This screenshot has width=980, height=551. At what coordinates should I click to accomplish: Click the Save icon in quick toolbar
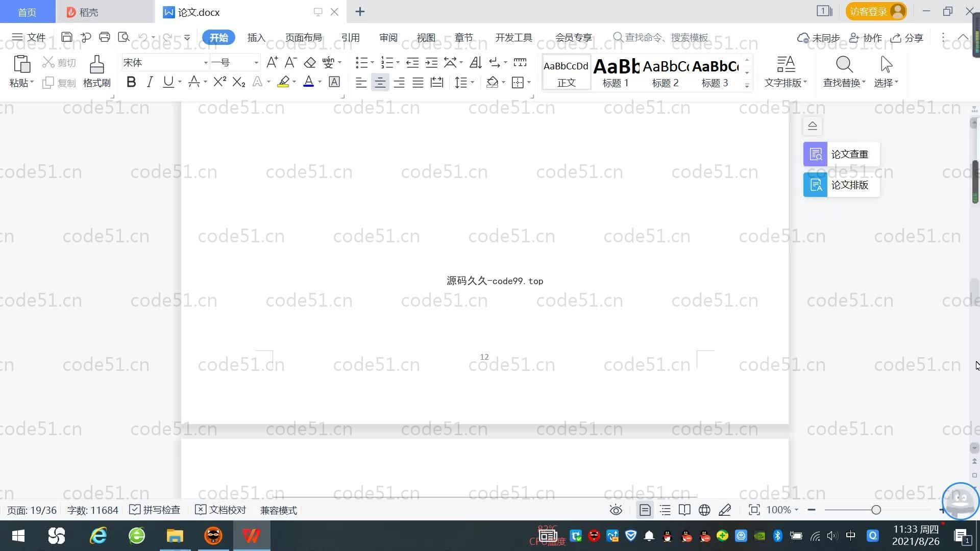66,37
